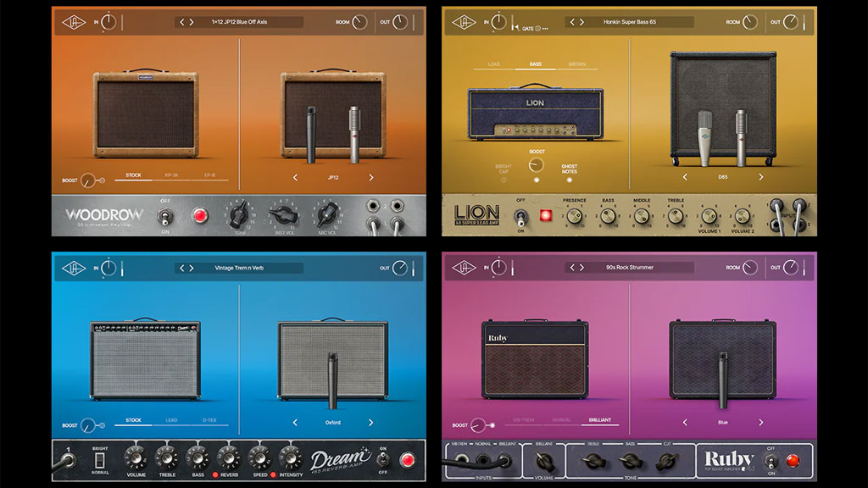Click the UA logo in Ruby panel
Screen dimensions: 868x488
464,268
